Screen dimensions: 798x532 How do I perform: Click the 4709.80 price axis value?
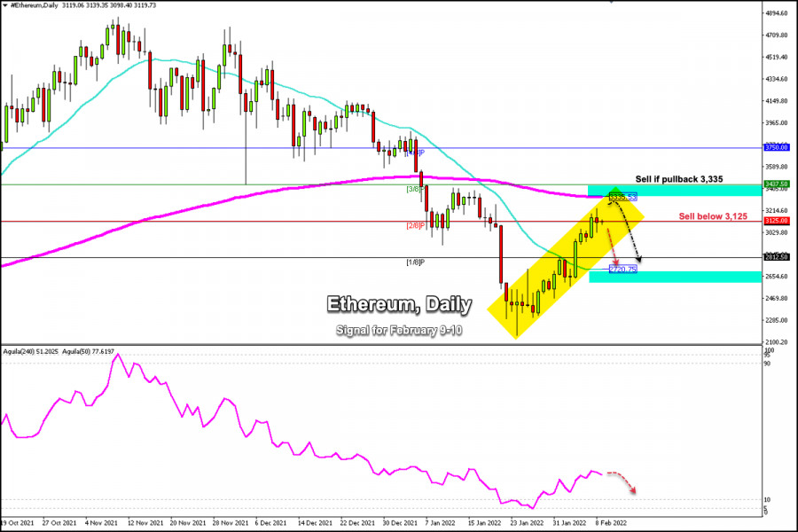(776, 35)
